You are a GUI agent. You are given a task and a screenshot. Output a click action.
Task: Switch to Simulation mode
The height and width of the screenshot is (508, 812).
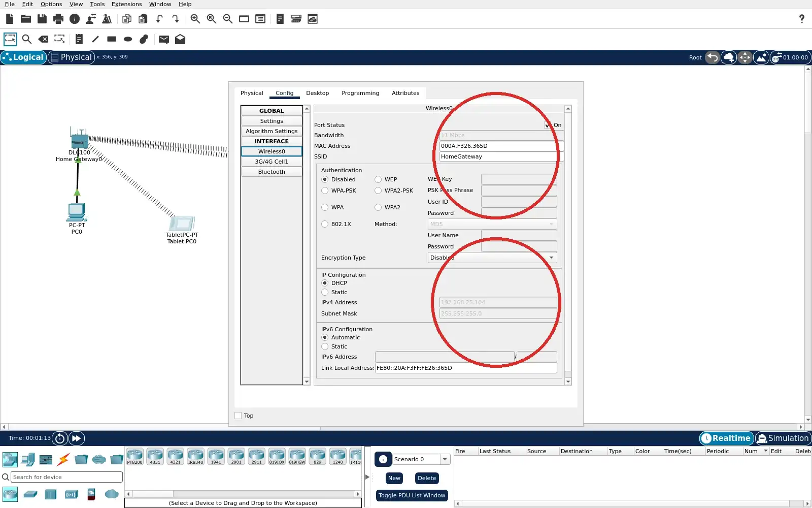[783, 438]
